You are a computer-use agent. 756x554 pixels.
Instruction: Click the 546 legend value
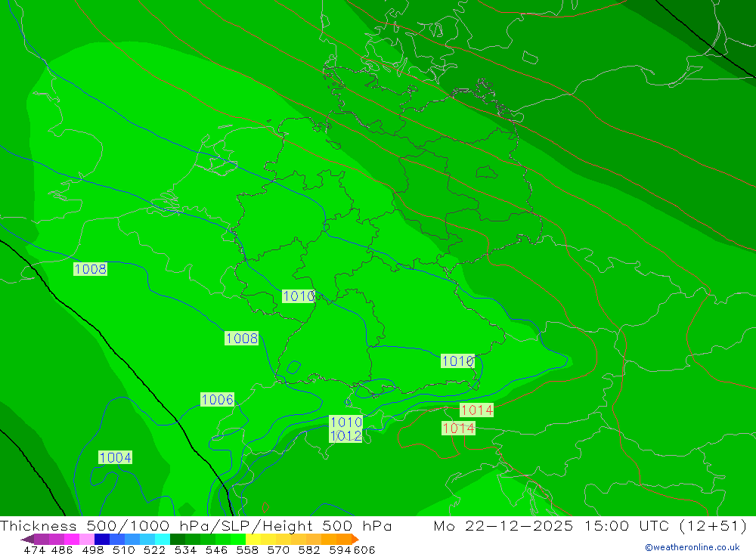click(216, 549)
